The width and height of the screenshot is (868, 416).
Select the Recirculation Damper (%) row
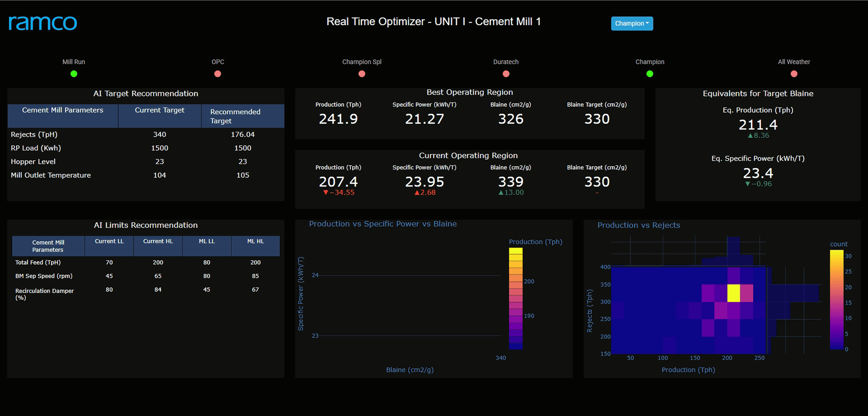(x=146, y=293)
